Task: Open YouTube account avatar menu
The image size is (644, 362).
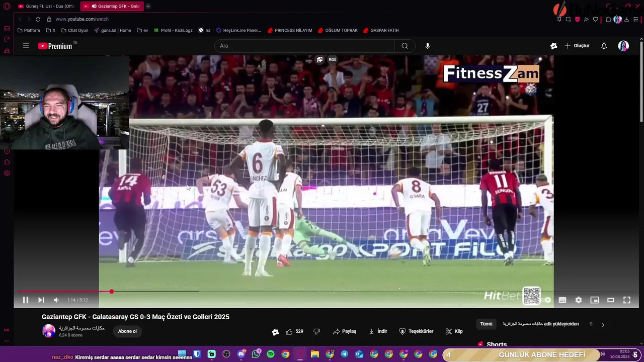Action: [x=623, y=46]
